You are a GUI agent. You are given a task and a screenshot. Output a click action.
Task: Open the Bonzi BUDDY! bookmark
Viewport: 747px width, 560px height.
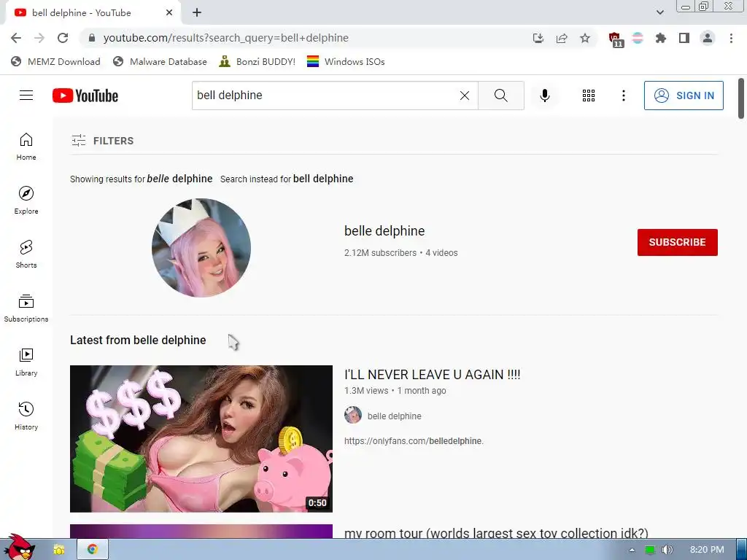pyautogui.click(x=257, y=61)
